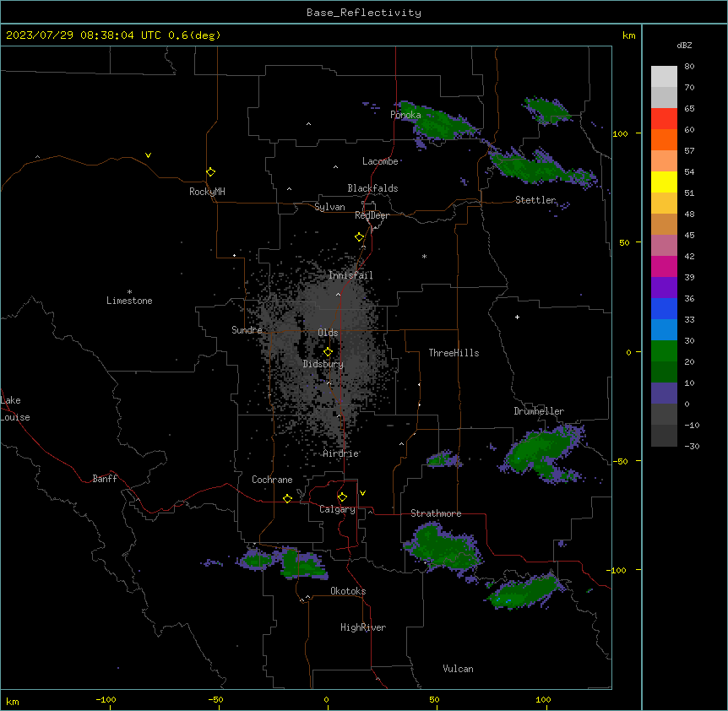Click the white asterisk above Limestone
Image resolution: width=728 pixels, height=711 pixels.
point(129,292)
